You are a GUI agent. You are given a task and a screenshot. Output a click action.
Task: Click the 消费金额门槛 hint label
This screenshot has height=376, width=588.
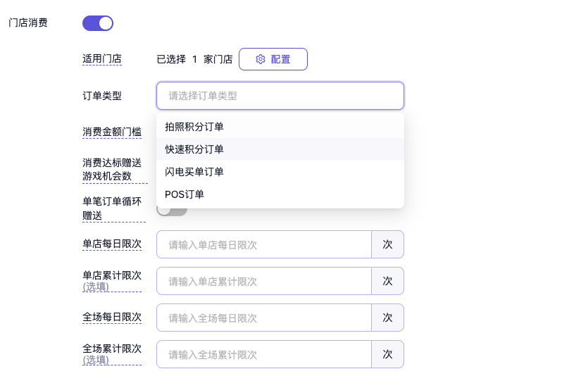click(112, 132)
